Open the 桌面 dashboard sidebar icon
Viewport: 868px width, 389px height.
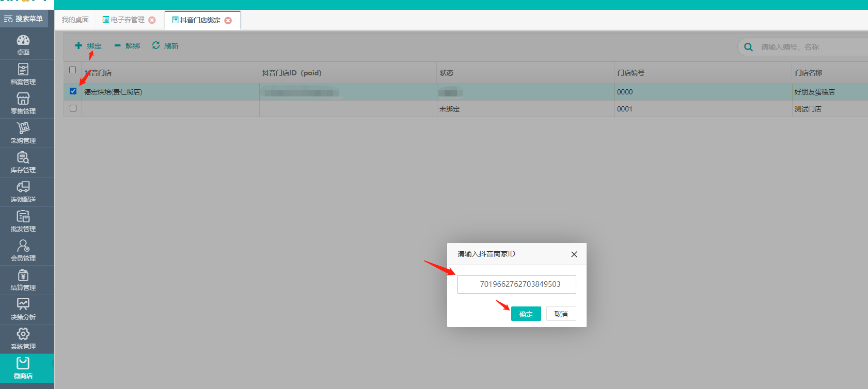point(23,45)
